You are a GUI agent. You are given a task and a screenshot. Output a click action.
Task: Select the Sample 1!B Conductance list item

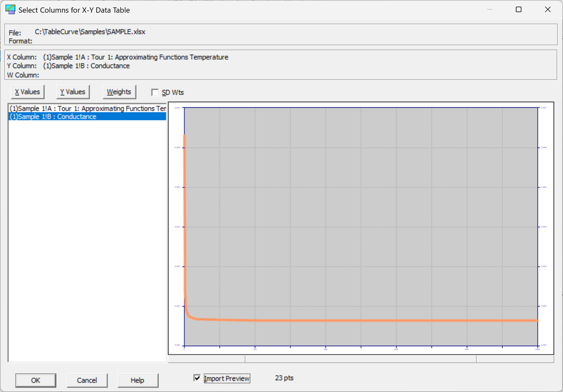tap(87, 117)
